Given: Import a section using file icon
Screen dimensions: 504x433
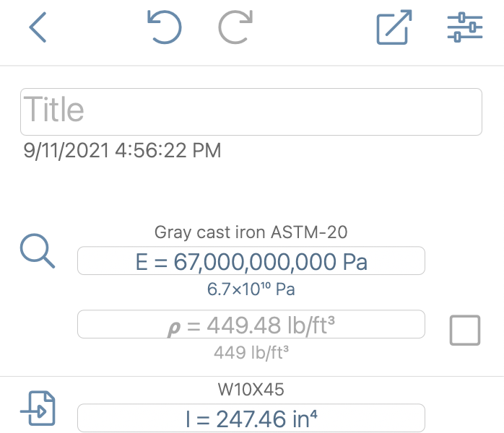Looking at the screenshot, I should pyautogui.click(x=38, y=408).
